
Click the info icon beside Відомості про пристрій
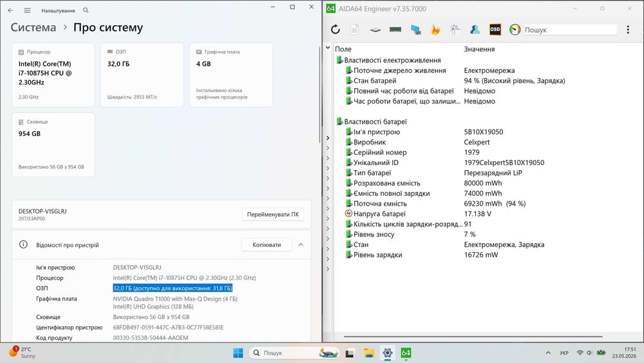click(x=23, y=244)
